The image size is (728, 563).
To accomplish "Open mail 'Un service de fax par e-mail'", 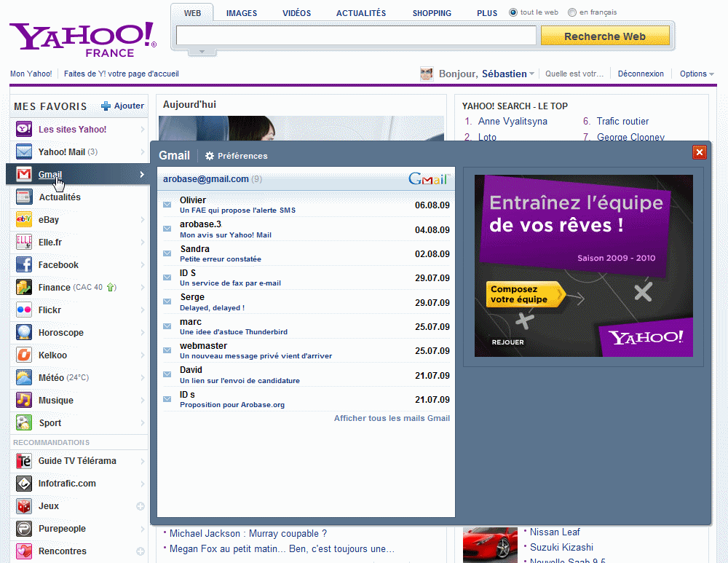I will coord(230,283).
